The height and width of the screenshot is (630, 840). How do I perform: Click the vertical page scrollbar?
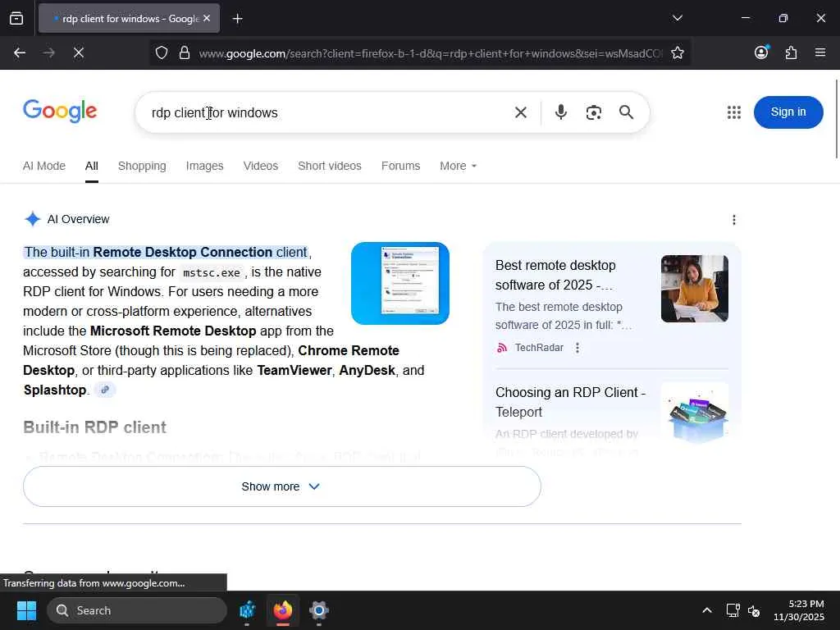tap(837, 119)
